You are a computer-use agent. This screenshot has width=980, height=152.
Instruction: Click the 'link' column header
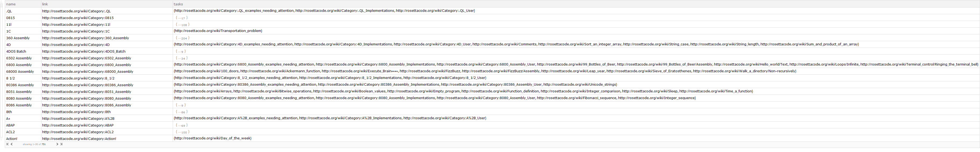[107, 4]
